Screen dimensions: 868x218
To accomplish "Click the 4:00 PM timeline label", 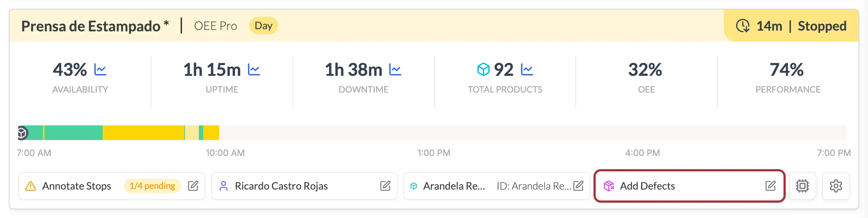I will point(643,153).
